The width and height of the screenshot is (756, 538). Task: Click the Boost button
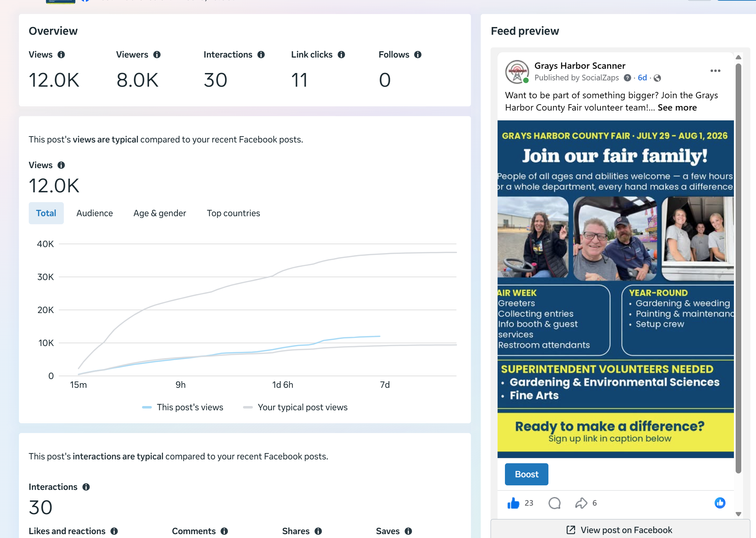tap(527, 474)
